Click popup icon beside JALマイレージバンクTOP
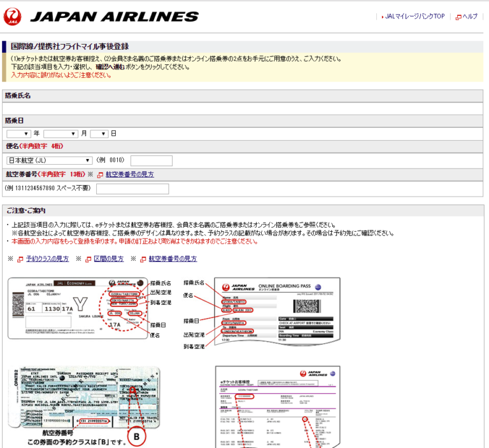 pos(382,17)
